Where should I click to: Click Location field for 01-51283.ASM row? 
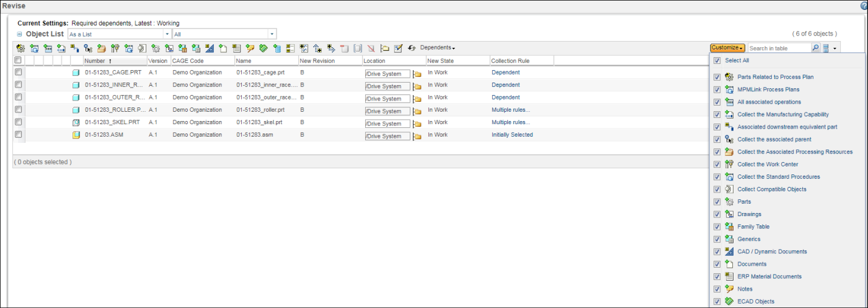point(387,136)
